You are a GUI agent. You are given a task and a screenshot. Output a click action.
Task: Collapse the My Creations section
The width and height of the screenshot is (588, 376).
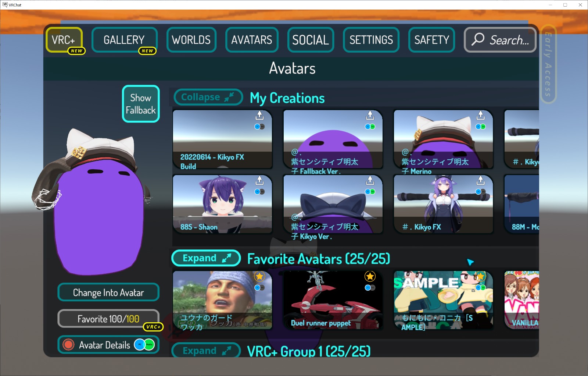tap(208, 97)
